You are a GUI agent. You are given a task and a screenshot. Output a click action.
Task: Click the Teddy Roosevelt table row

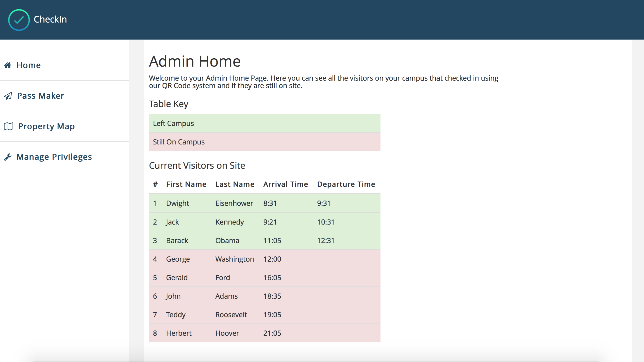[264, 314]
